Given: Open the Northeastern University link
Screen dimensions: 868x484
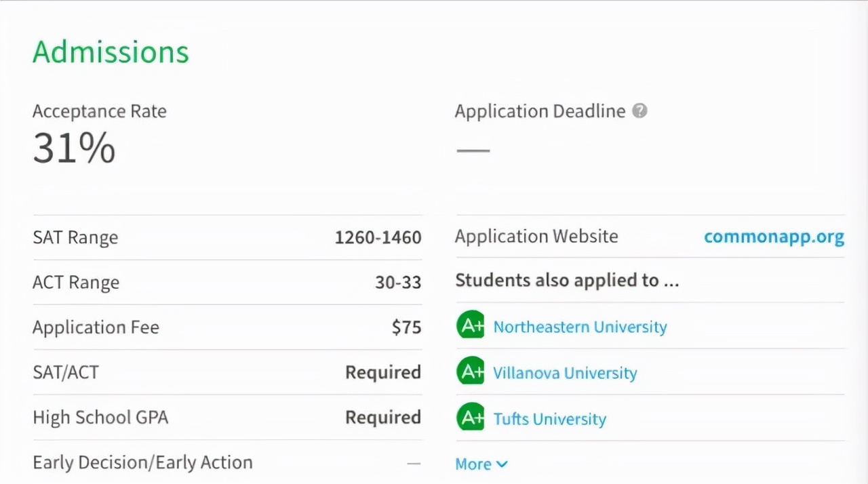Looking at the screenshot, I should (580, 327).
